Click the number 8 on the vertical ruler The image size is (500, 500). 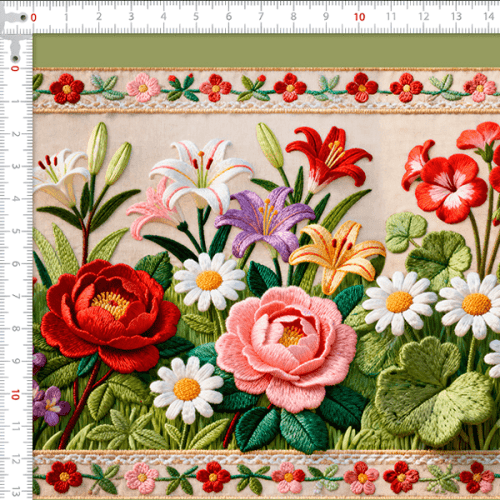coord(15,329)
